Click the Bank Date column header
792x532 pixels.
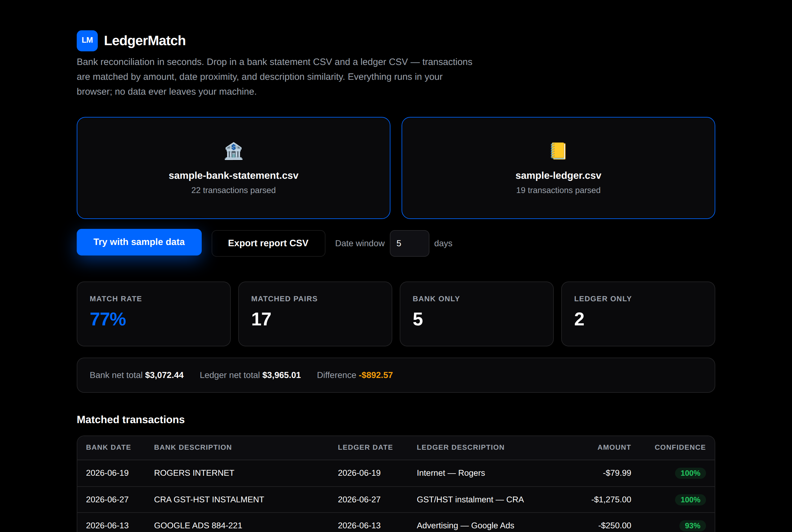pos(109,447)
